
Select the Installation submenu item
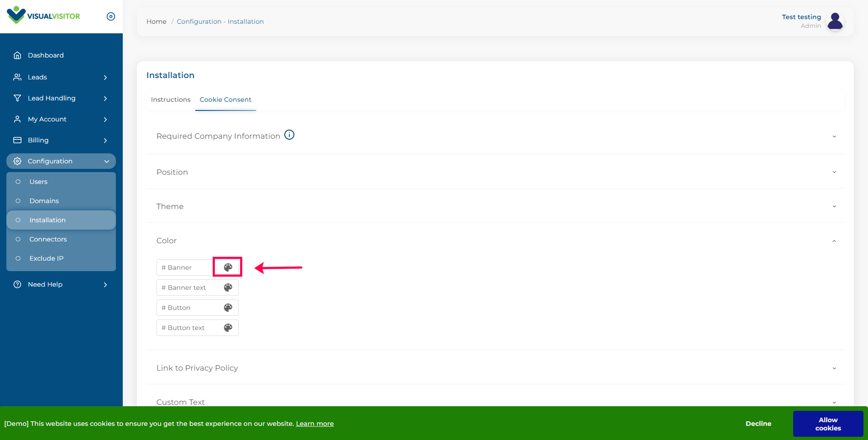(61, 220)
